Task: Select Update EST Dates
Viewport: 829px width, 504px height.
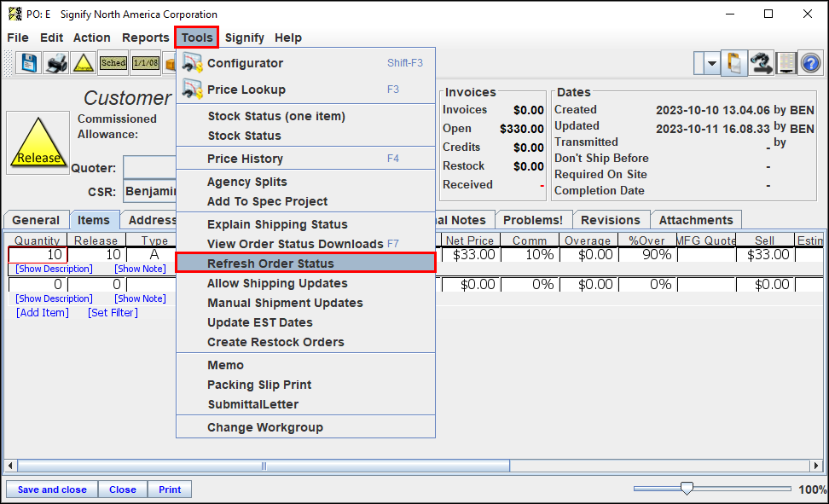Action: [305, 322]
